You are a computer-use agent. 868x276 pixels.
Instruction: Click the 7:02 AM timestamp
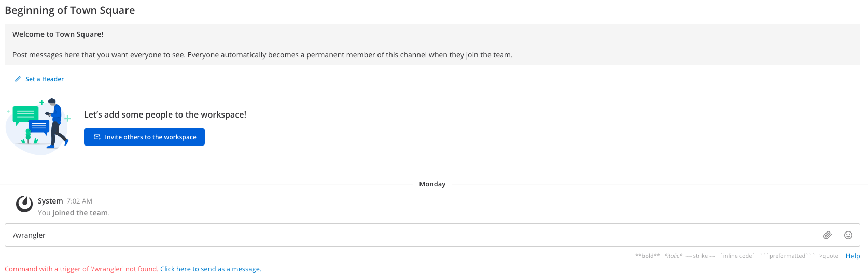click(x=79, y=201)
